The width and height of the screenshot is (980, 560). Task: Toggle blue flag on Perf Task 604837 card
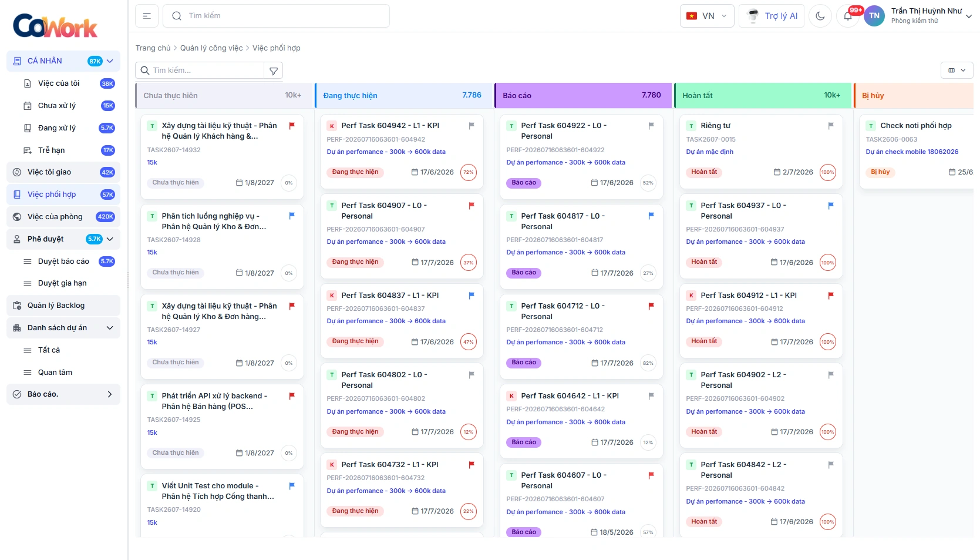click(472, 296)
